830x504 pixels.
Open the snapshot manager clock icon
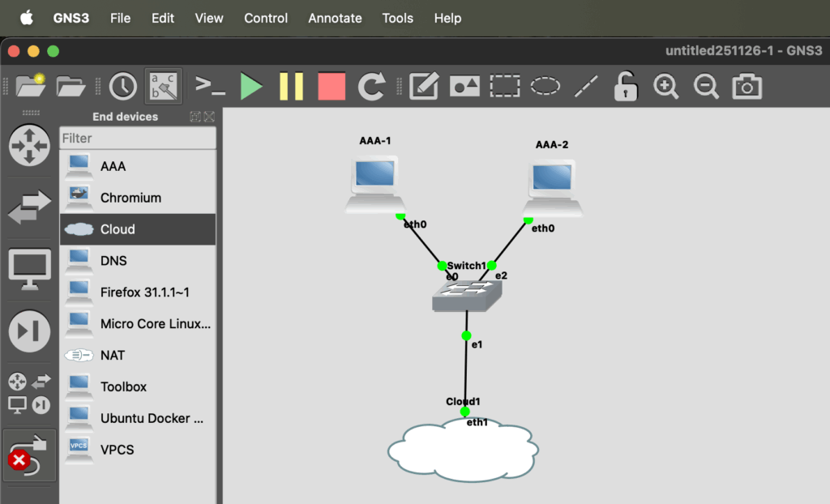pos(123,86)
